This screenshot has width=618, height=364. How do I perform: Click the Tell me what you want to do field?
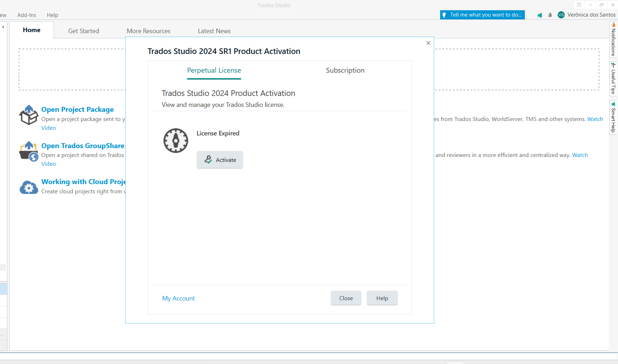(486, 15)
